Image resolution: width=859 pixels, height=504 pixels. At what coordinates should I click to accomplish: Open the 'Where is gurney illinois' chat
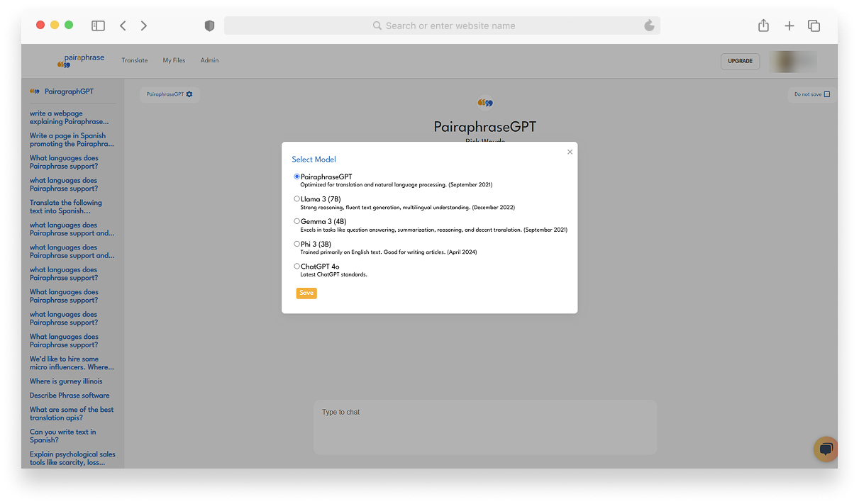(x=66, y=381)
